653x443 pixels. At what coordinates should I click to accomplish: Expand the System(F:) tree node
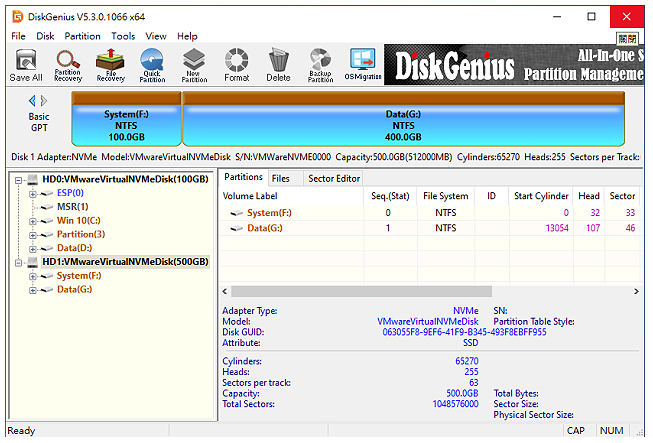[x=32, y=276]
